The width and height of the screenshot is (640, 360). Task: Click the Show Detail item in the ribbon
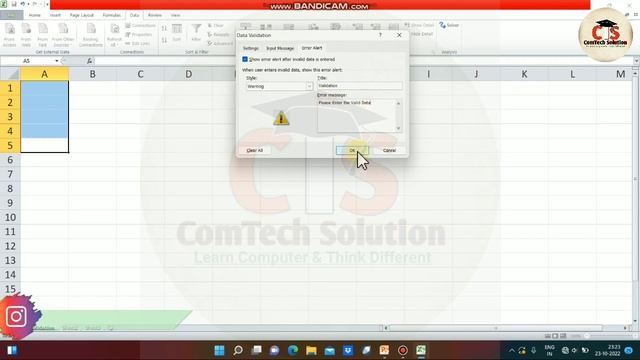click(x=419, y=25)
